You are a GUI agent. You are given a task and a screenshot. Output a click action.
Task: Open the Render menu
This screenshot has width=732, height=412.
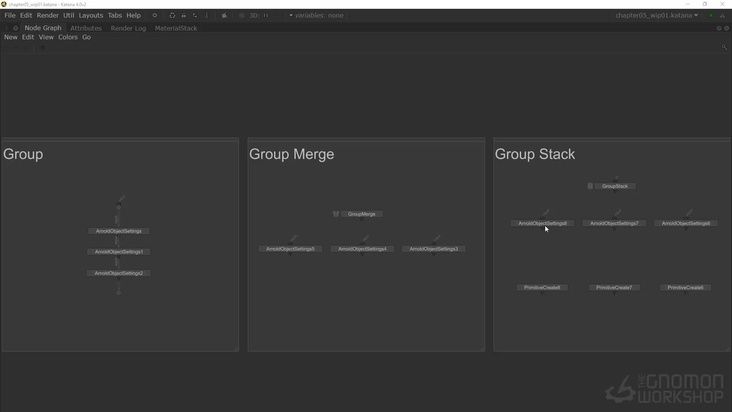[x=48, y=15]
